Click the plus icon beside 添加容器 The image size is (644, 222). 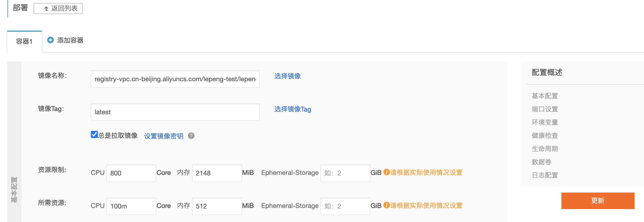click(x=50, y=40)
